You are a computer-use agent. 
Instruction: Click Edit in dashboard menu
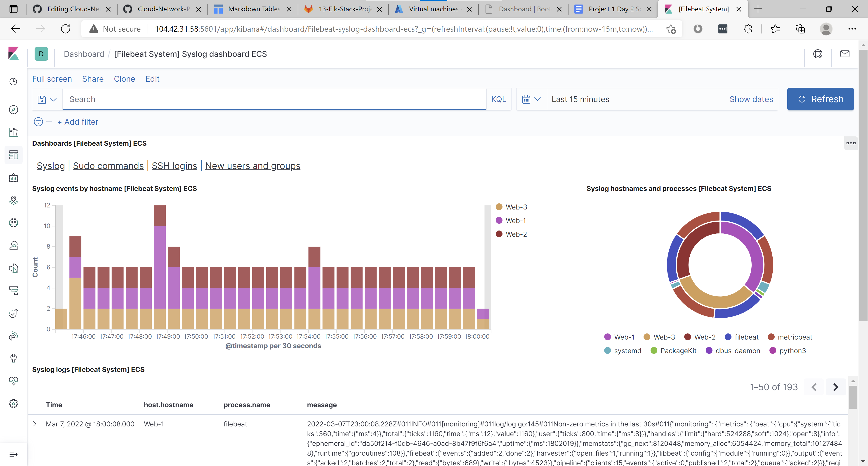coord(152,79)
